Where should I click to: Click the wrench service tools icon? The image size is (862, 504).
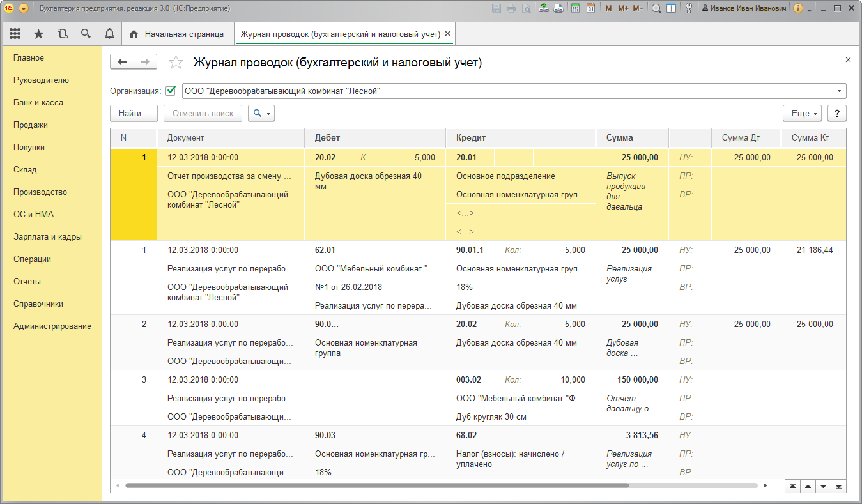tap(689, 9)
